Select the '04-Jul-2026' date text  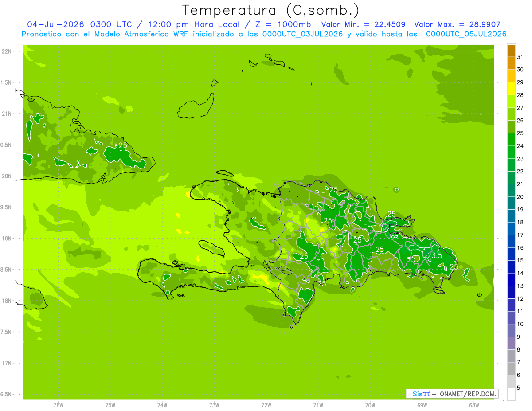[x=56, y=24]
